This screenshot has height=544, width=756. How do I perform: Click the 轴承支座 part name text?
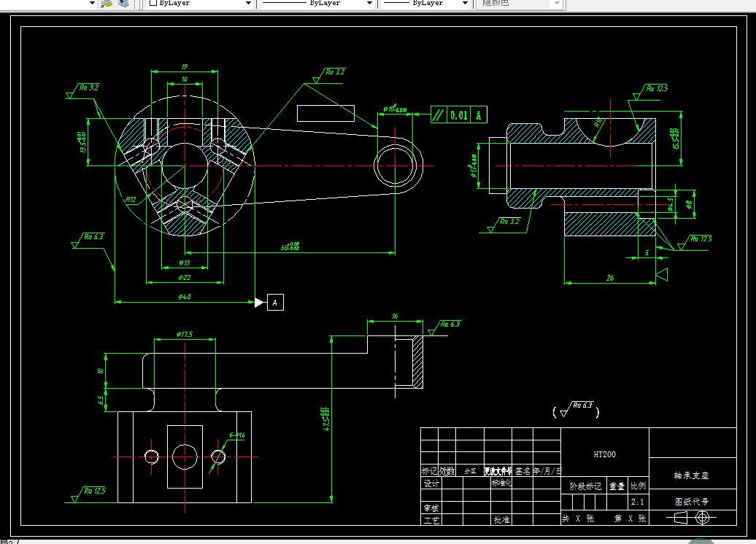click(x=691, y=475)
